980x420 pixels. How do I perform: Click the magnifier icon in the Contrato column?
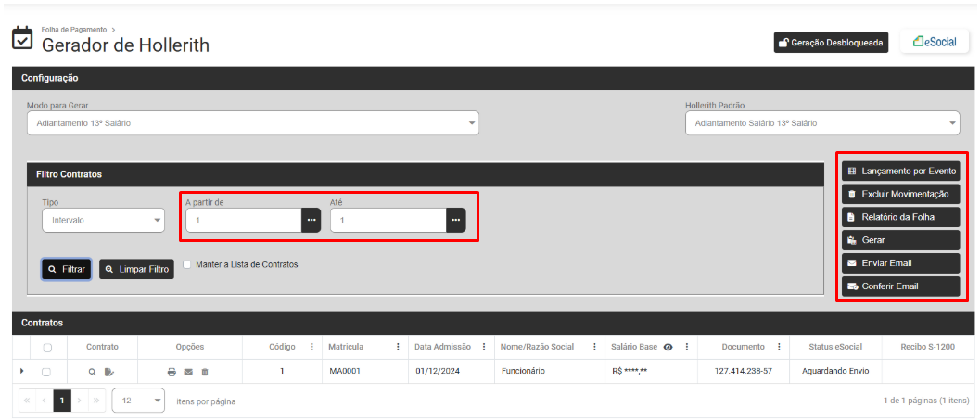point(93,372)
